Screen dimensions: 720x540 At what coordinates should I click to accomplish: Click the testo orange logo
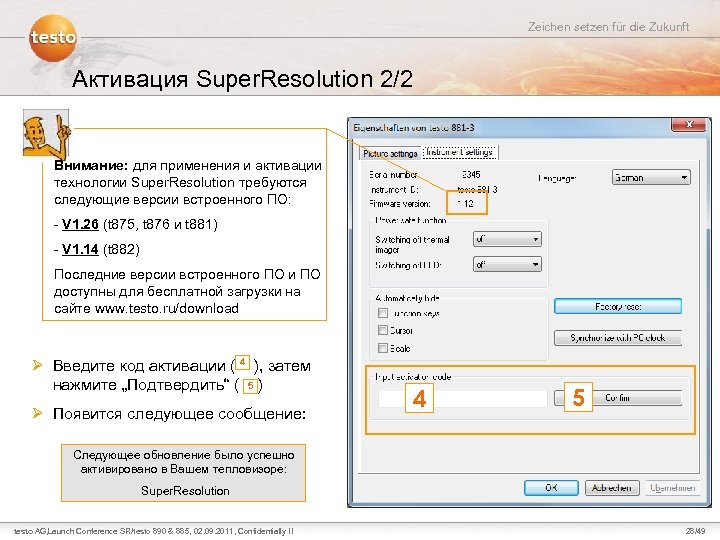(53, 37)
